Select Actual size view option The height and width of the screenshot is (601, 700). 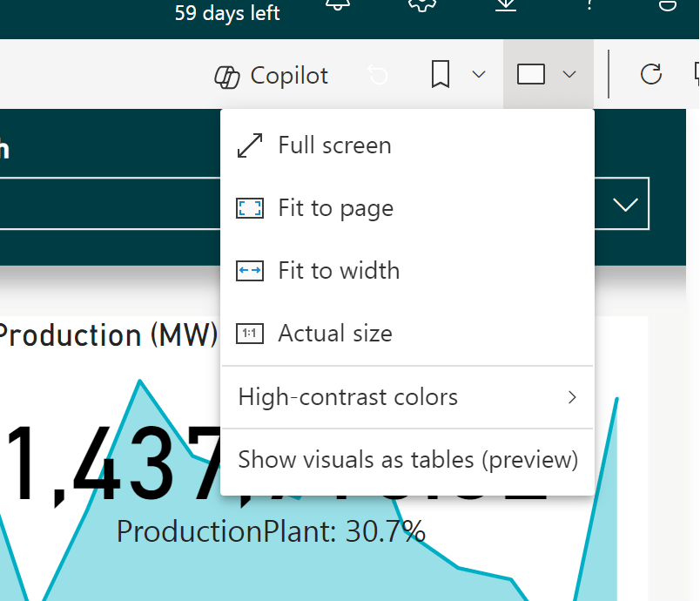click(334, 334)
